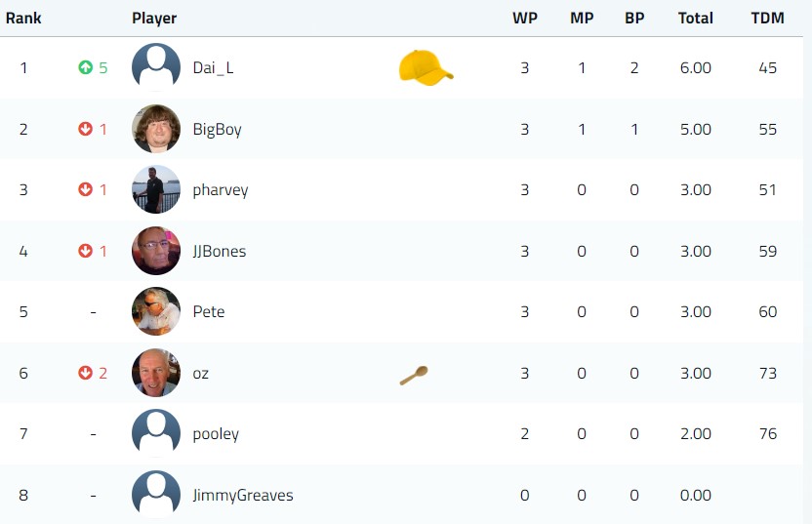Open BigBoy's profile photo

(x=156, y=129)
